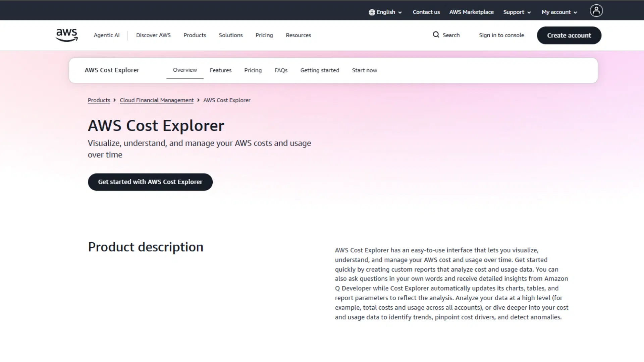This screenshot has width=644, height=362.
Task: Open the Agentic AI menu
Action: pos(107,35)
